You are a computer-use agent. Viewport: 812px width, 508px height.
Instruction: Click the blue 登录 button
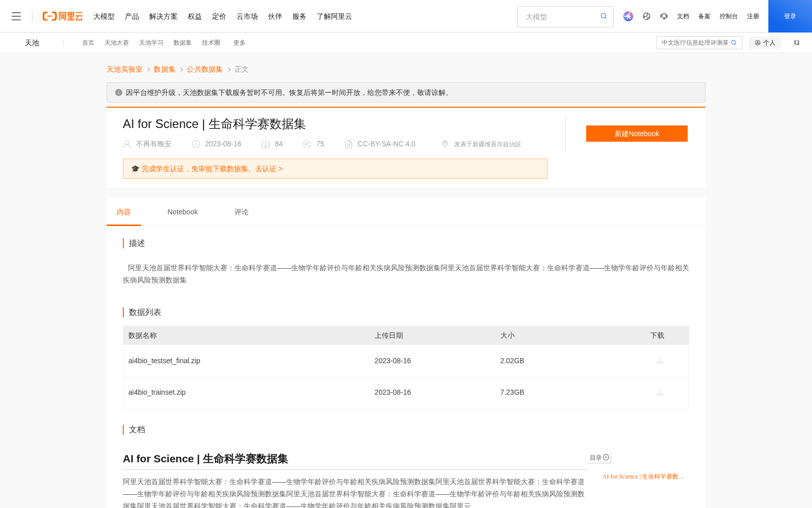pos(790,16)
